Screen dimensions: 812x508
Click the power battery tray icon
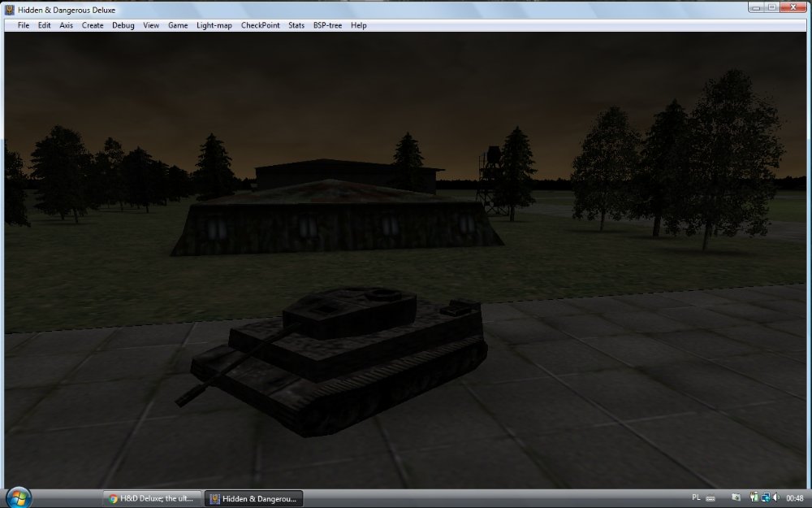coord(754,497)
